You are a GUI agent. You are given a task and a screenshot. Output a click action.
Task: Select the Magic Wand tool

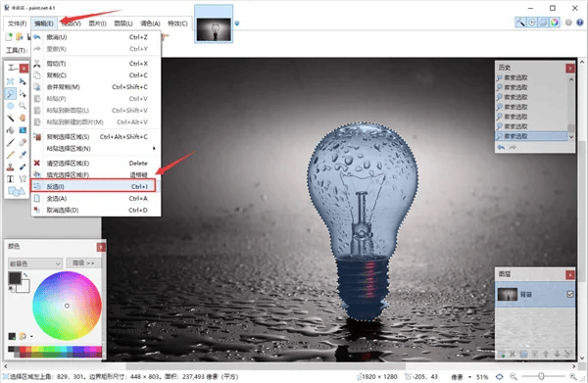point(10,119)
